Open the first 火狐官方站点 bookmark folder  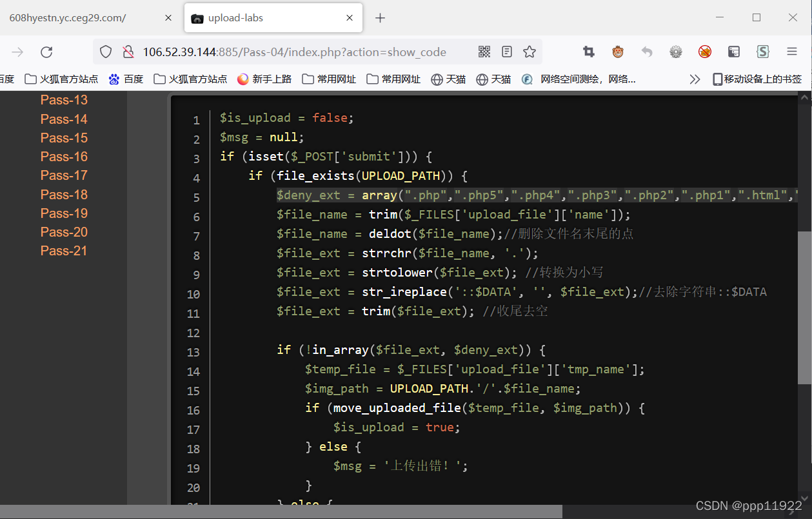[61, 79]
